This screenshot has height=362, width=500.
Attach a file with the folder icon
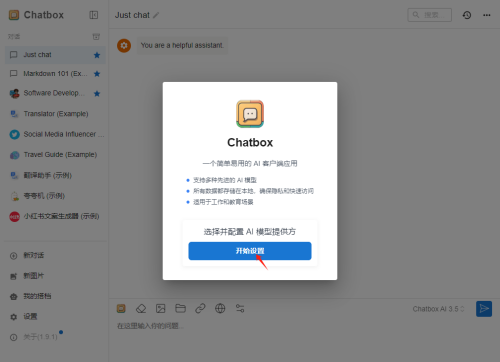[180, 309]
